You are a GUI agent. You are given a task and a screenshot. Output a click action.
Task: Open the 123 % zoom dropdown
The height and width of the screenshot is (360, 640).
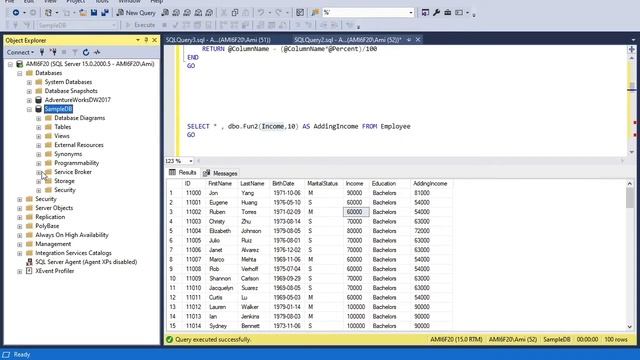(191, 161)
